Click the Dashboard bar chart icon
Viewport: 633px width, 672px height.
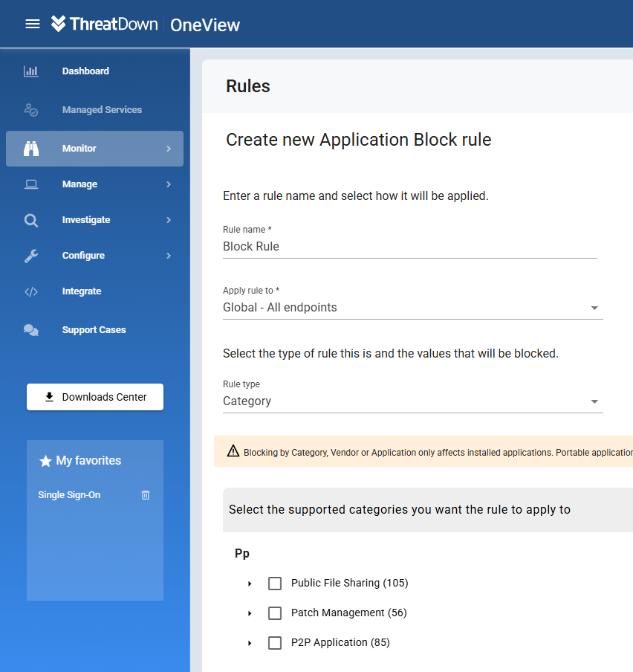(31, 71)
